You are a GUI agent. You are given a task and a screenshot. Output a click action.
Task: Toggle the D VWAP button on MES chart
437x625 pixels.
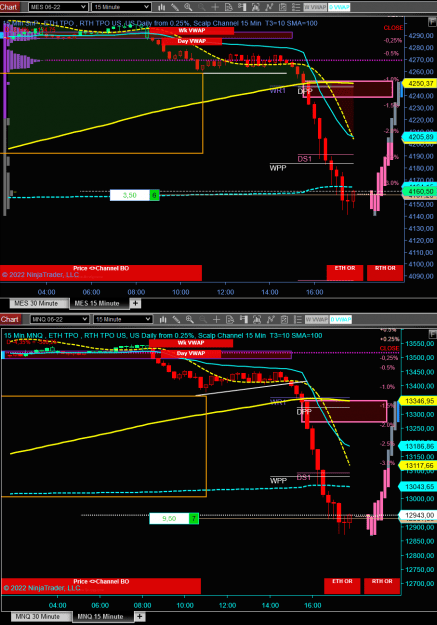point(339,7)
